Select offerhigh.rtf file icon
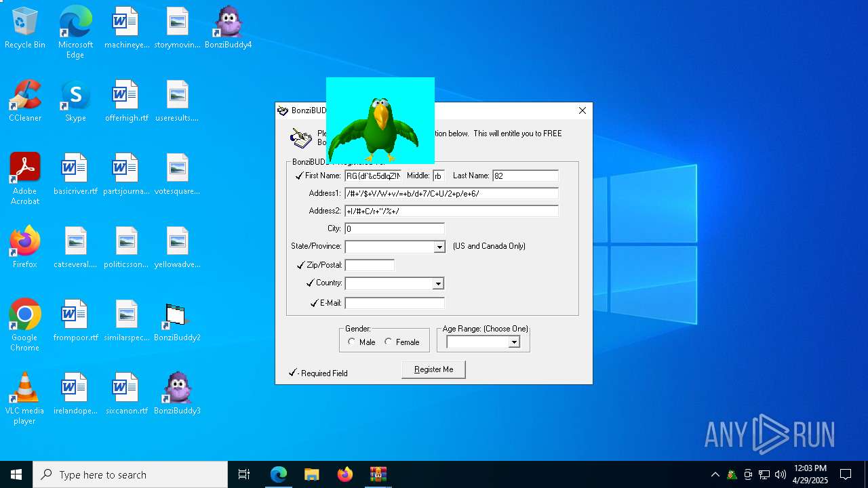This screenshot has width=868, height=488. coord(126,102)
